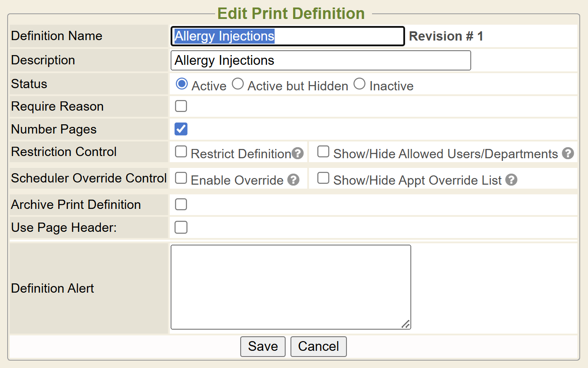The width and height of the screenshot is (588, 368).
Task: Choose the Active but Hidden status
Action: click(x=238, y=84)
